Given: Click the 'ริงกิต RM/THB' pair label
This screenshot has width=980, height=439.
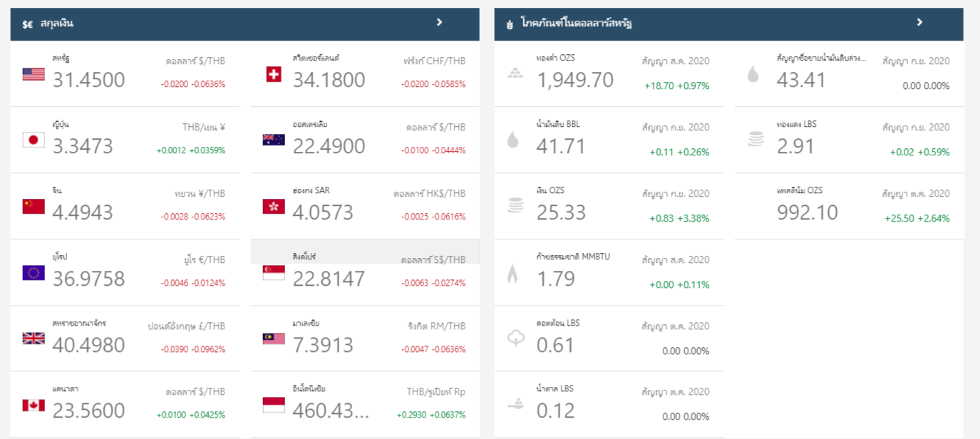Looking at the screenshot, I should pos(438,326).
